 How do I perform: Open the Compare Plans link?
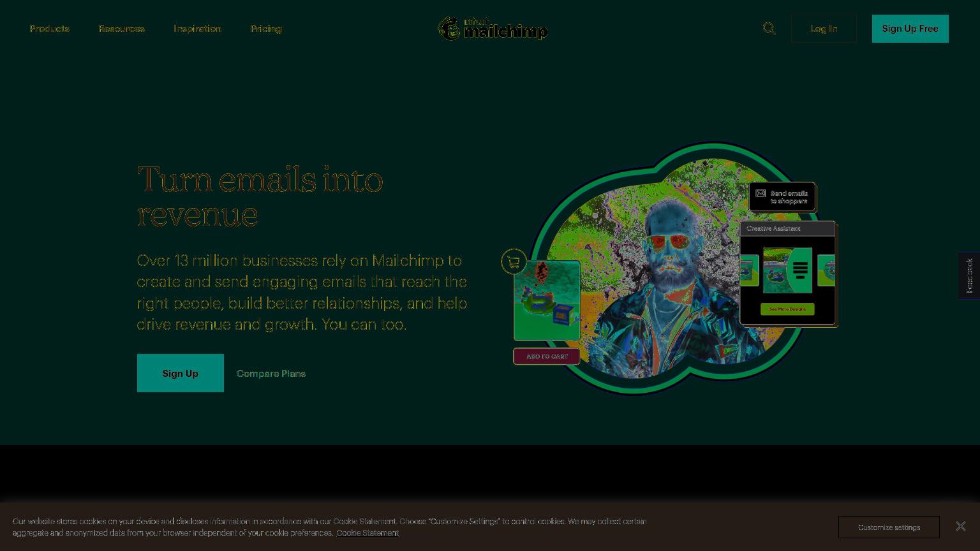pos(271,374)
